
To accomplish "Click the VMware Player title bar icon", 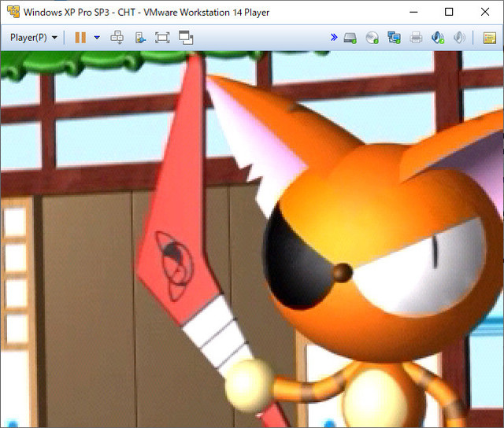I will (13, 12).
